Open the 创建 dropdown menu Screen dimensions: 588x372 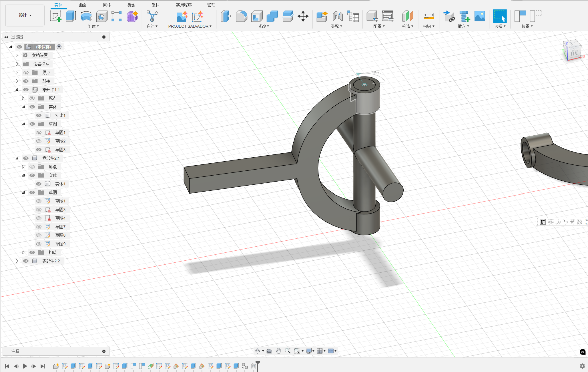tap(93, 26)
